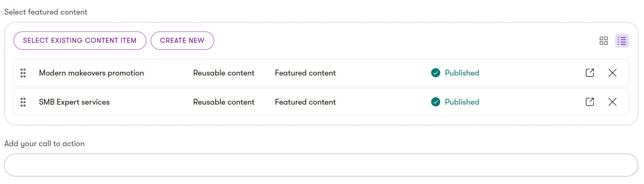Remove SMB Expert services item
The width and height of the screenshot is (644, 184).
(x=612, y=102)
